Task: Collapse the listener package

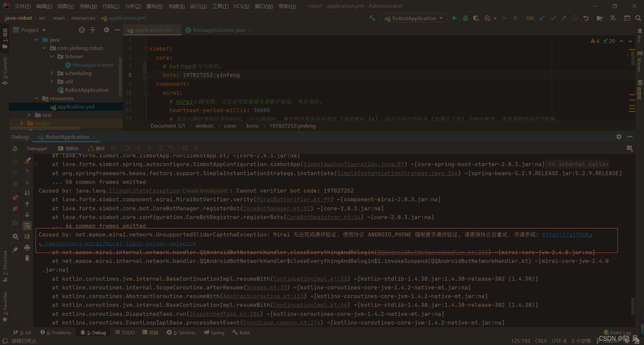Action: (52, 56)
